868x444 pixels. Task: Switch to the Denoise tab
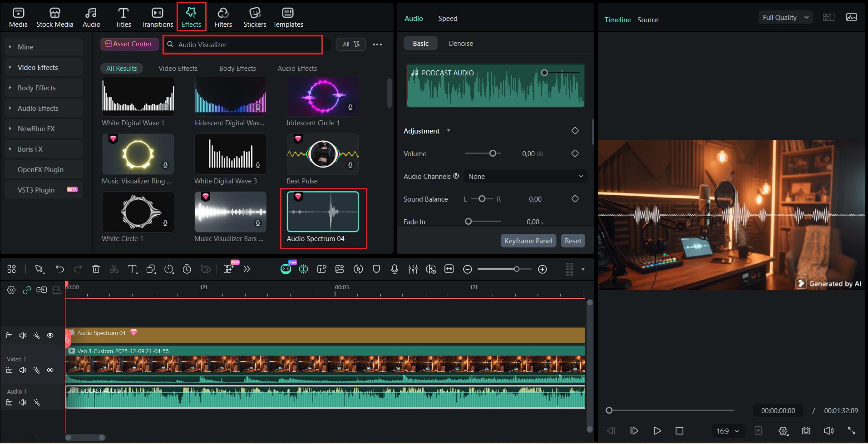point(460,43)
